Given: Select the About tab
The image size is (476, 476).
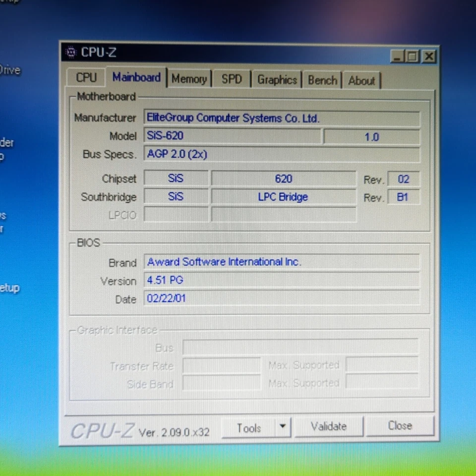Looking at the screenshot, I should click(361, 80).
